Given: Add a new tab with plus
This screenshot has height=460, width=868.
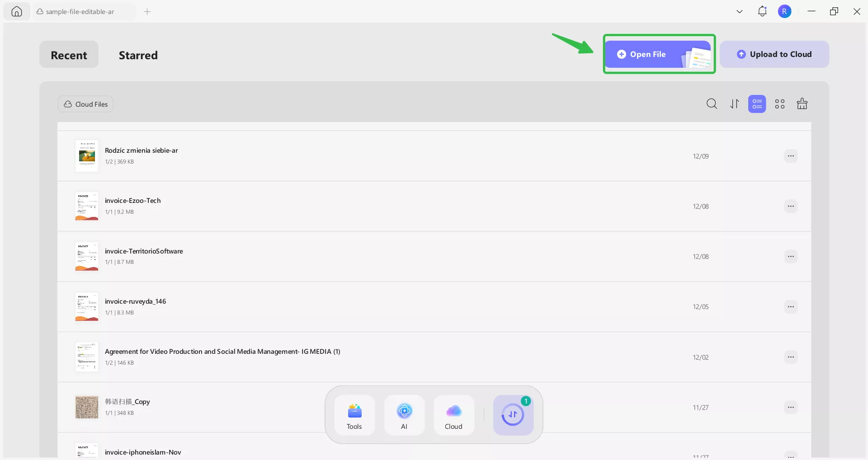Looking at the screenshot, I should point(147,12).
